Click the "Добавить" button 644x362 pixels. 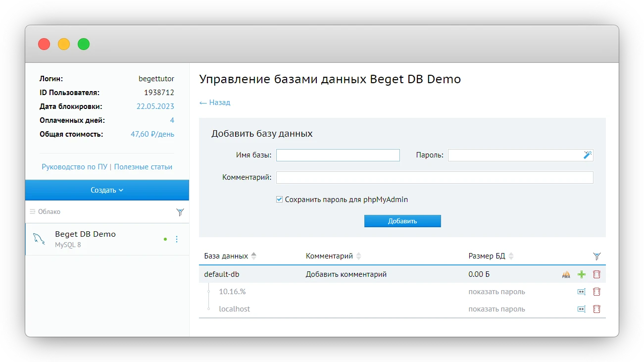pyautogui.click(x=402, y=221)
